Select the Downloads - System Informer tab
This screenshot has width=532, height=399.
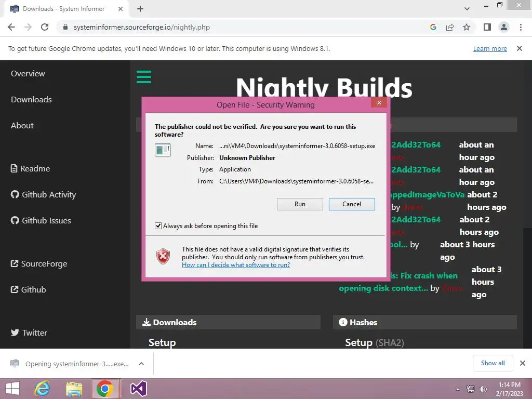point(66,9)
